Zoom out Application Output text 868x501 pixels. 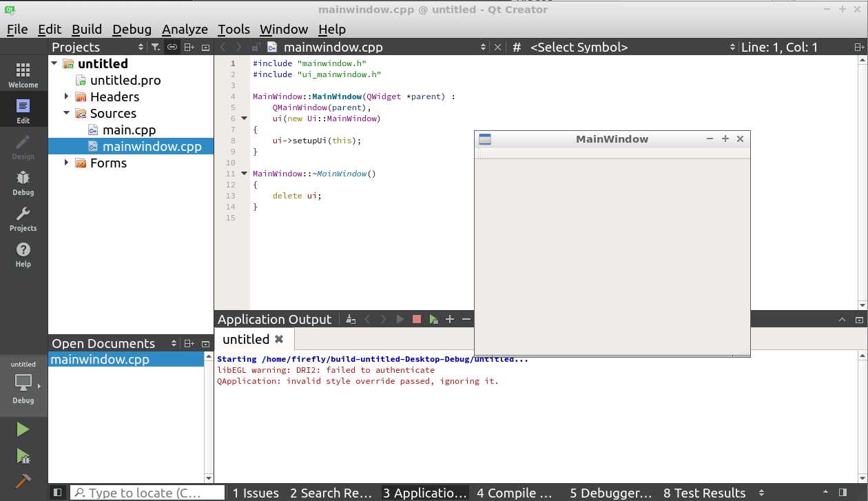[466, 319]
